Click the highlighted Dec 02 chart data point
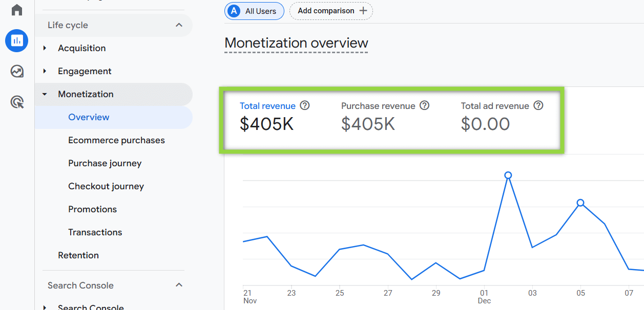Viewport: 644px width, 310px height. (x=508, y=174)
